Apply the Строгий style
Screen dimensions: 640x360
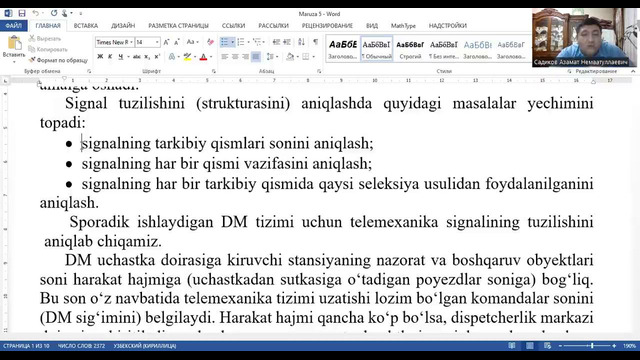click(410, 49)
